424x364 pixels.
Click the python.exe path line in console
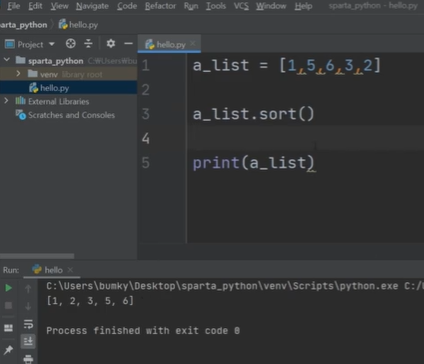[235, 286]
